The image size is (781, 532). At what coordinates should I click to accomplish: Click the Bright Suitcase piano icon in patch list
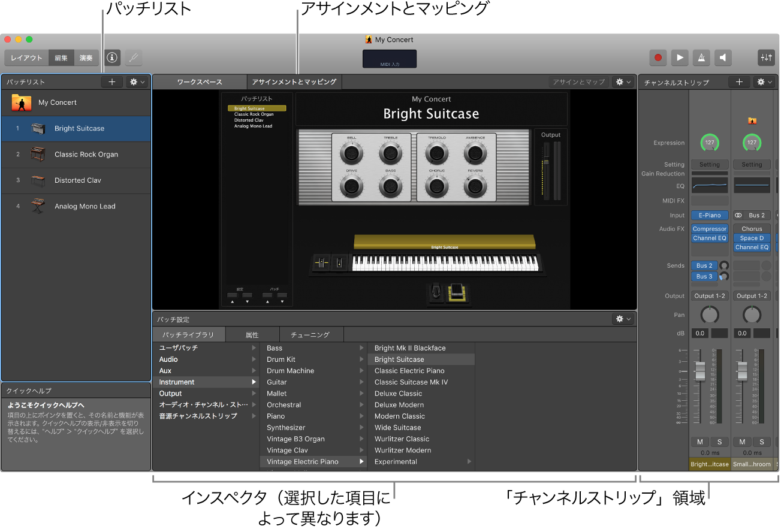38,128
